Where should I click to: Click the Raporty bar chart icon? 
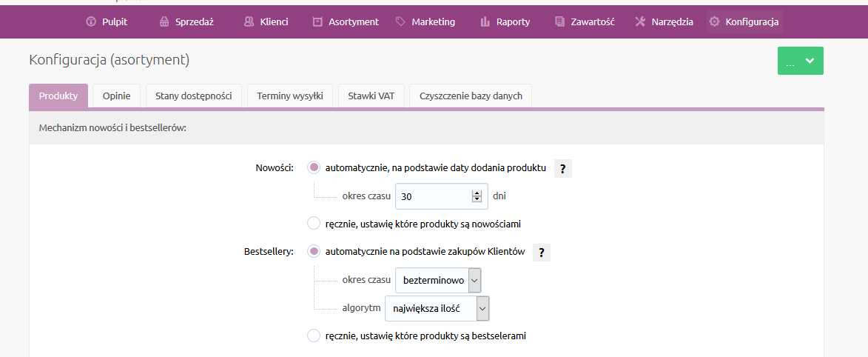pos(485,21)
